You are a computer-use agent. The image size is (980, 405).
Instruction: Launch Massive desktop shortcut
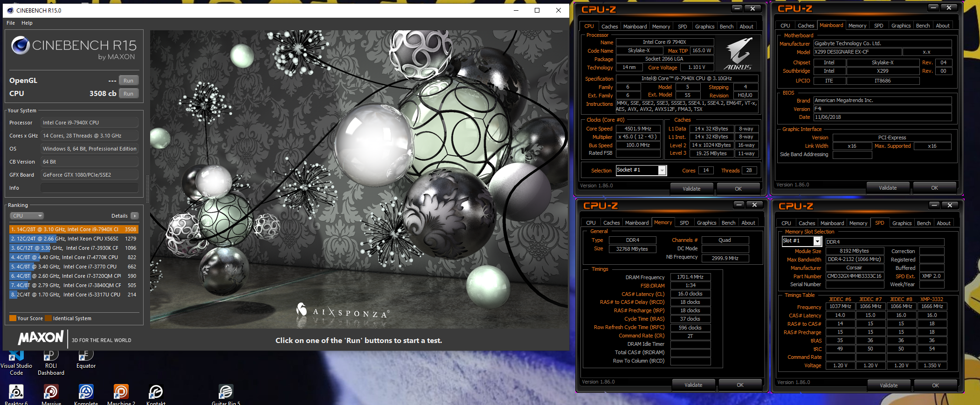[51, 394]
